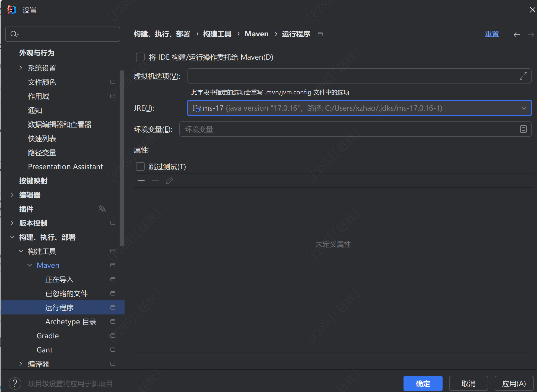Click the add property plus icon
Screen dimensions: 537x392
point(141,181)
